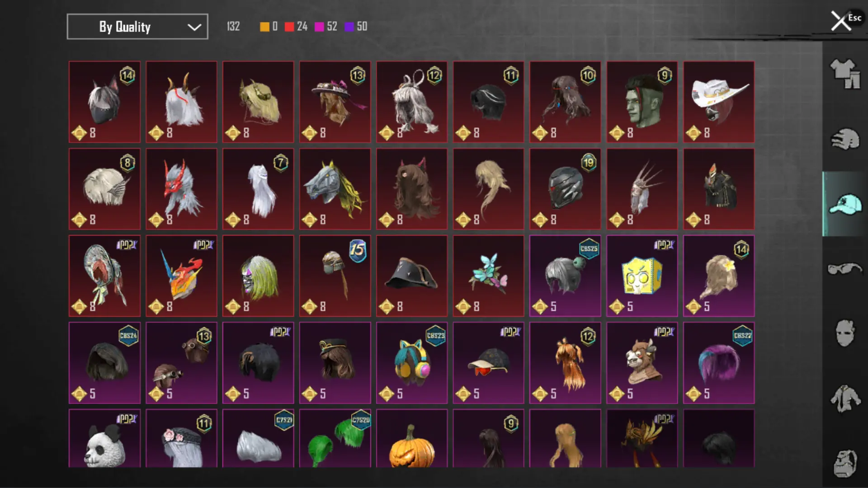Open the sunglasses category icon in sidebar

tap(844, 269)
